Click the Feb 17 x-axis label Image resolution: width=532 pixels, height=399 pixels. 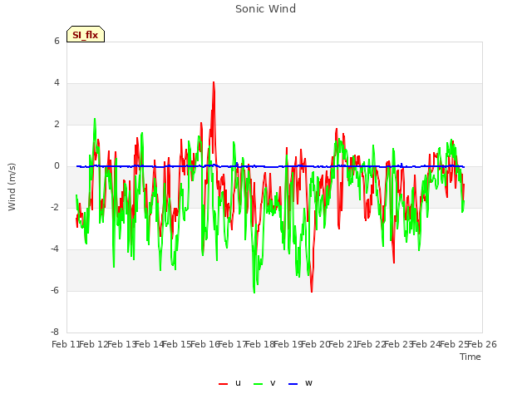point(233,344)
